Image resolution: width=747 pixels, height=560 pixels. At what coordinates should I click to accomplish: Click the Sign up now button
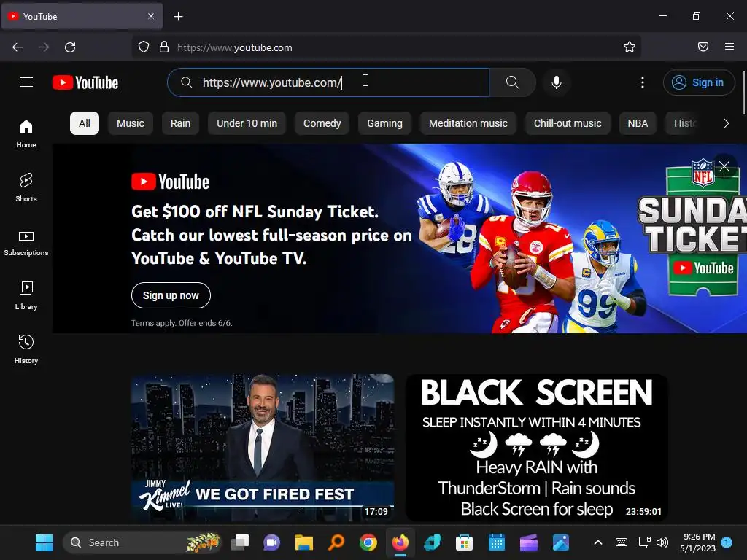point(171,295)
